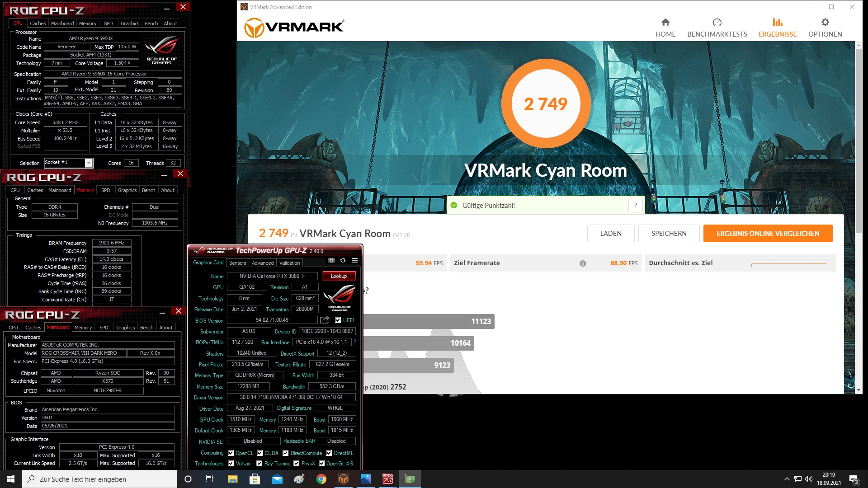Switch to VRMark taskbar icon
The height and width of the screenshot is (488, 868).
[x=344, y=479]
